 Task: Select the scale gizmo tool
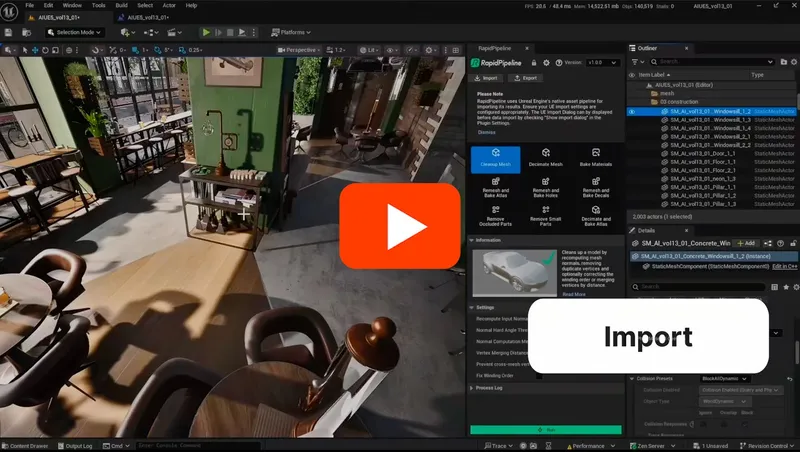56,50
